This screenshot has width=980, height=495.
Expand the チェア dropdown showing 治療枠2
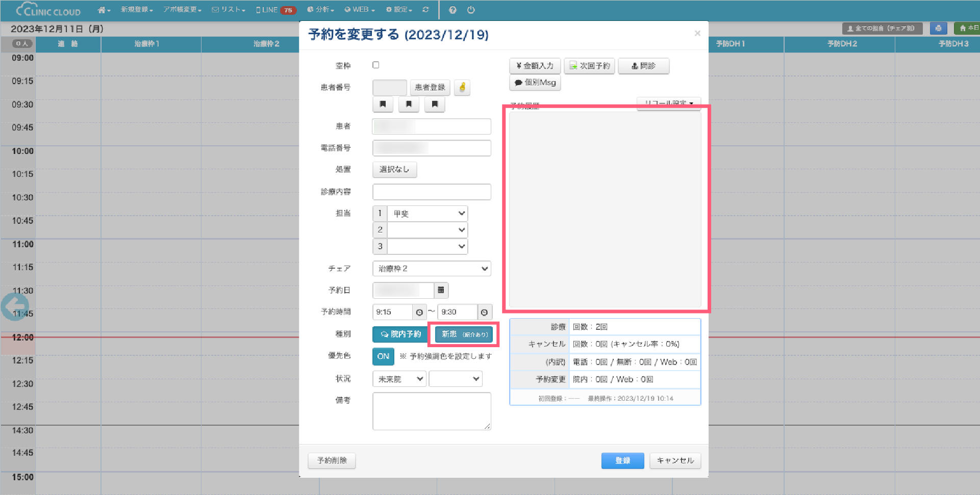pos(432,269)
